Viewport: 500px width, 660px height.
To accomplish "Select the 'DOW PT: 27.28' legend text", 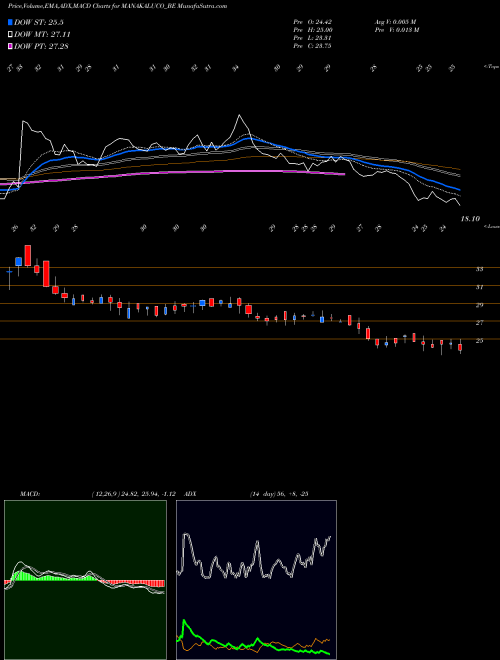I will coord(41,46).
